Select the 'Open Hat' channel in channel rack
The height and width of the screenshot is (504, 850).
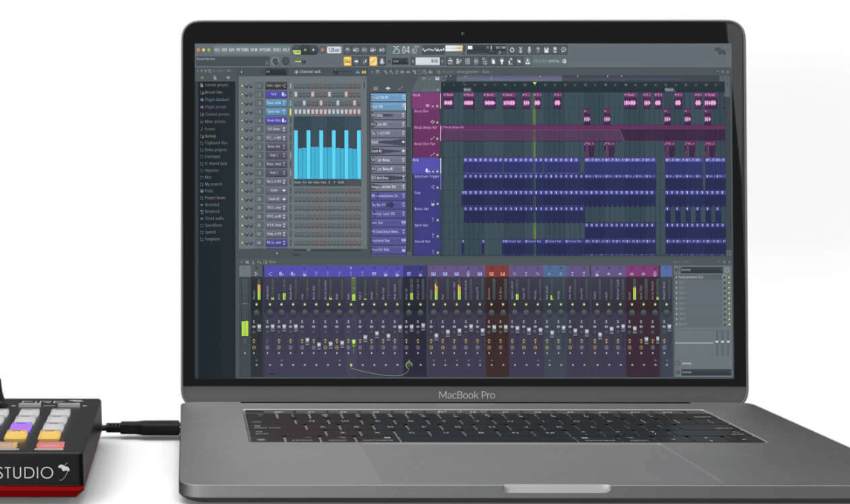(277, 112)
